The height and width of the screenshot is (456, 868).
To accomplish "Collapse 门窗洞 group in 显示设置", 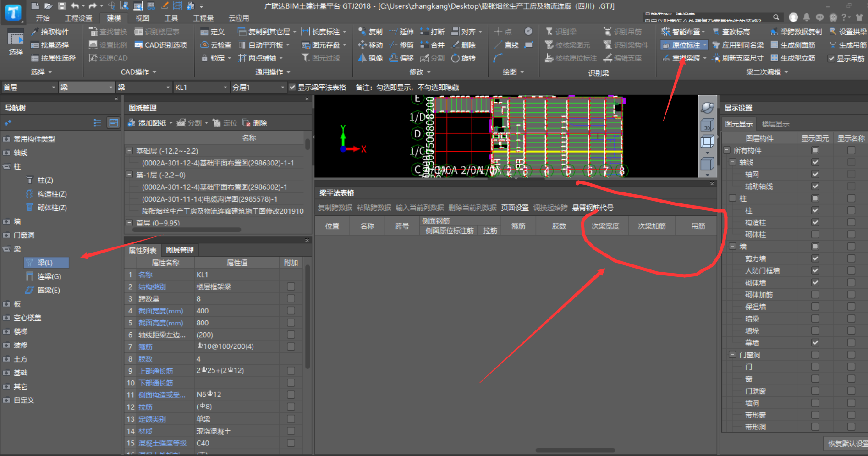I will 732,354.
